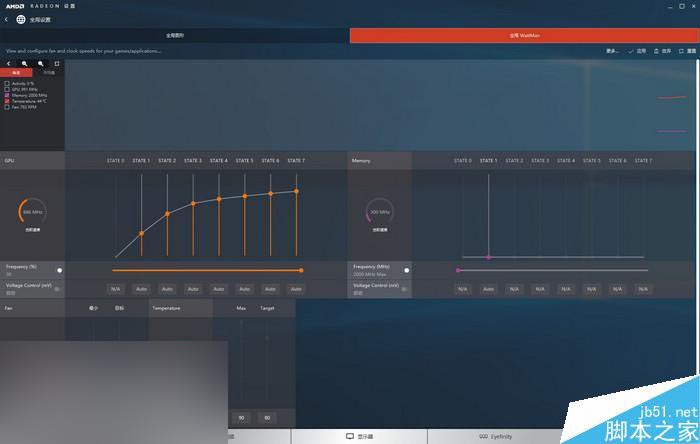Click the Memory frequency slider handle

tap(458, 270)
